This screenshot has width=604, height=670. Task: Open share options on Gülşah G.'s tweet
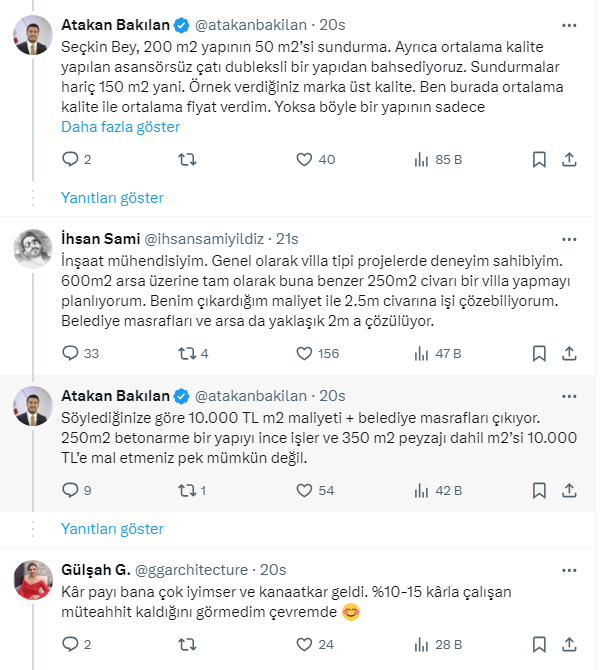click(569, 643)
